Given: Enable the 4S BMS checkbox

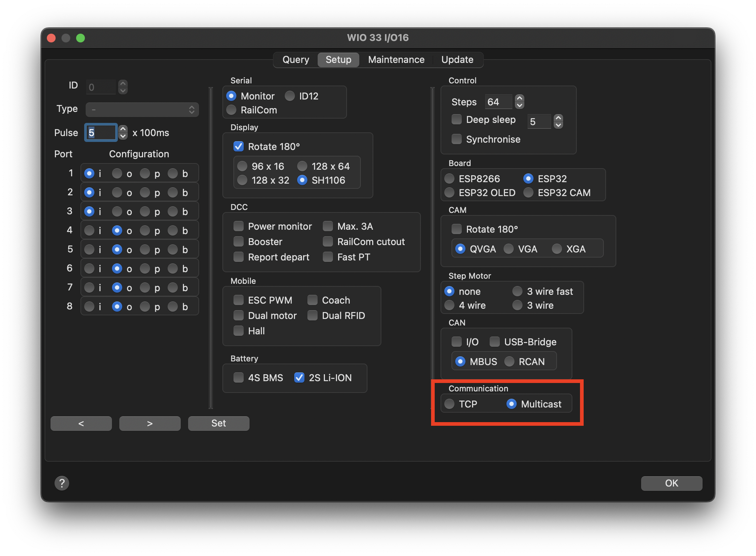Looking at the screenshot, I should (x=239, y=377).
